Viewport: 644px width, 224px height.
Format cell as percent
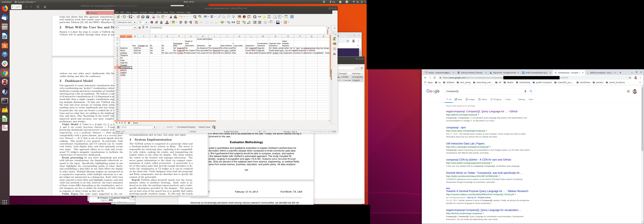pyautogui.click(x=229, y=23)
